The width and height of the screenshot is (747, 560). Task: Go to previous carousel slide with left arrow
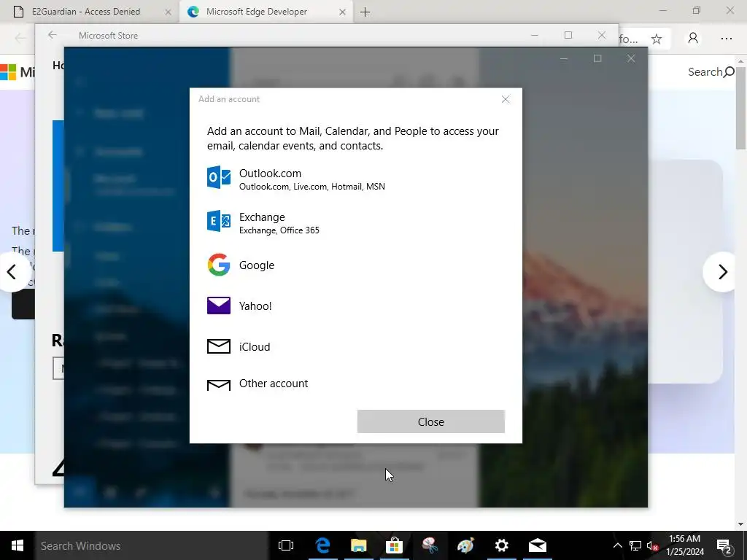coord(12,272)
